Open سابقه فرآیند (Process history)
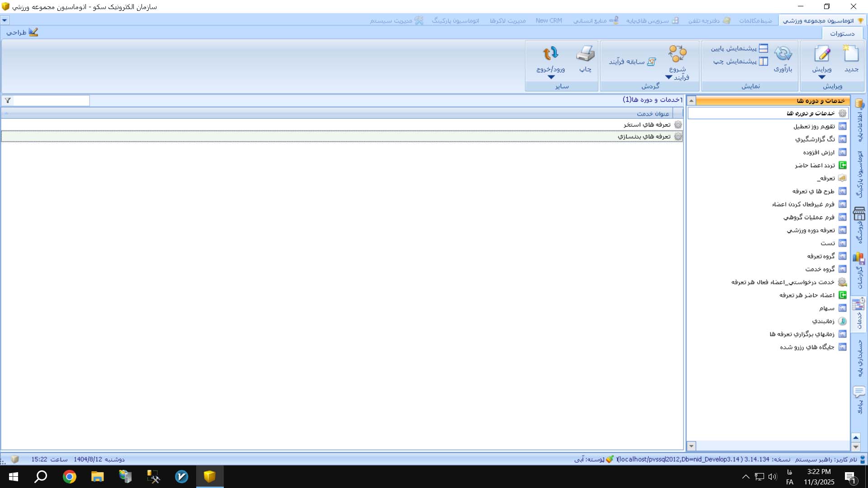This screenshot has height=488, width=868. click(x=632, y=61)
